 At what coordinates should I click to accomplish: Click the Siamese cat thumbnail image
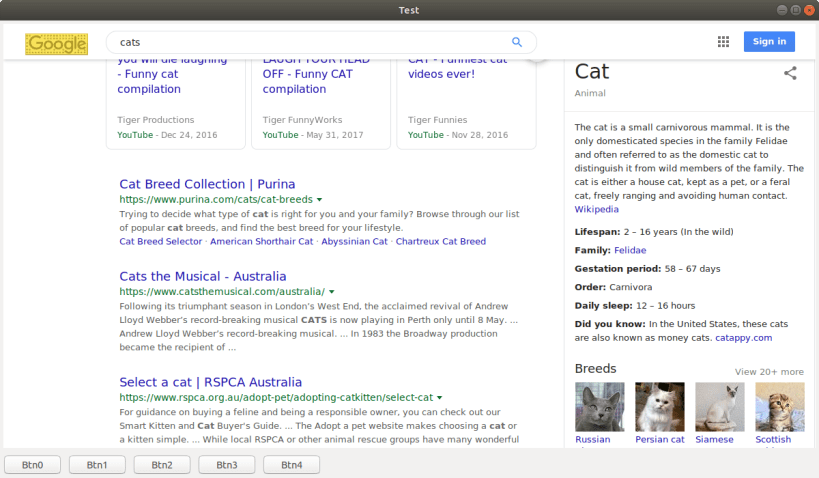pos(720,406)
